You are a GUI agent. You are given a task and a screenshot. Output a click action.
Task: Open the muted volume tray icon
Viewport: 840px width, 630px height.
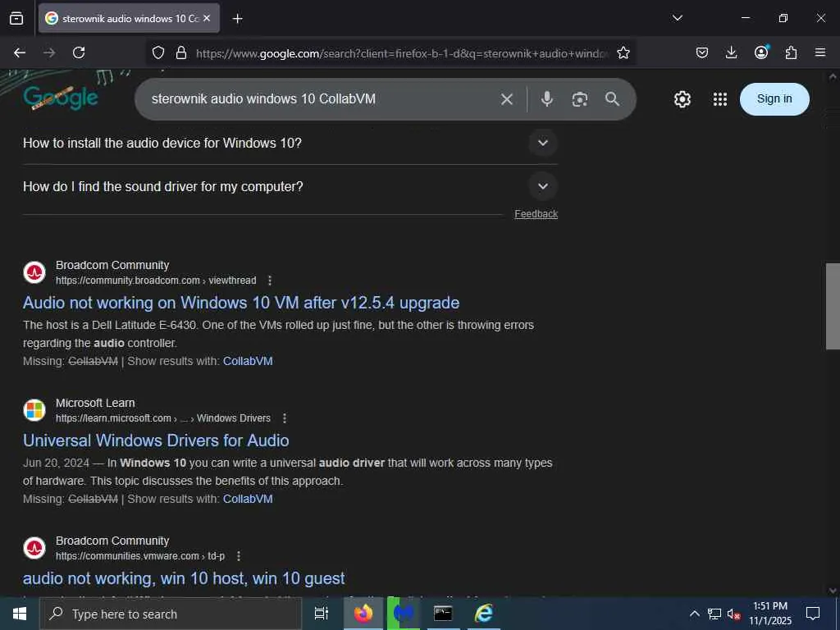coord(733,614)
